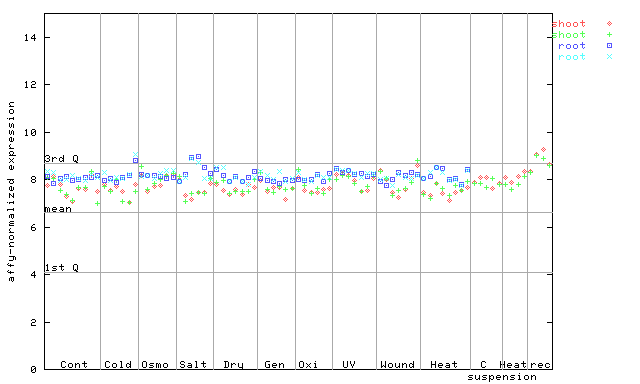Click the Dry category label
Viewport: 640px width, 384px height.
233,365
